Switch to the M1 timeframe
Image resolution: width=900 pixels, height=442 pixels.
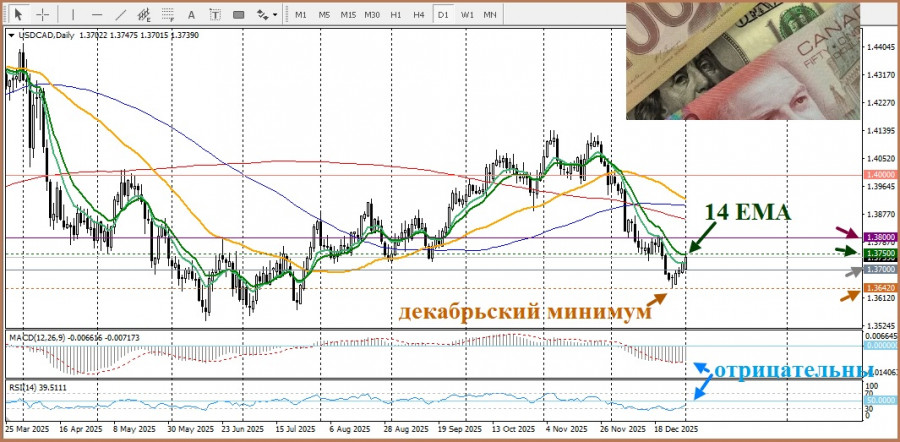301,15
